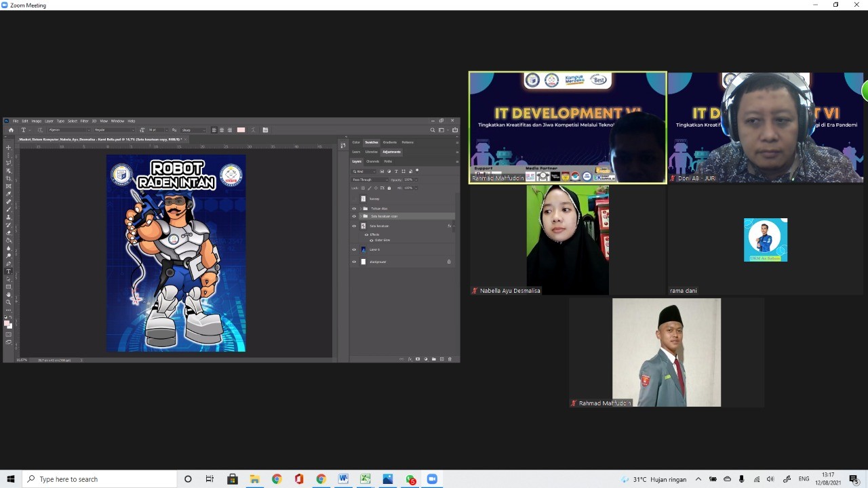Select the Hand tool
The image size is (868, 488).
click(x=9, y=295)
